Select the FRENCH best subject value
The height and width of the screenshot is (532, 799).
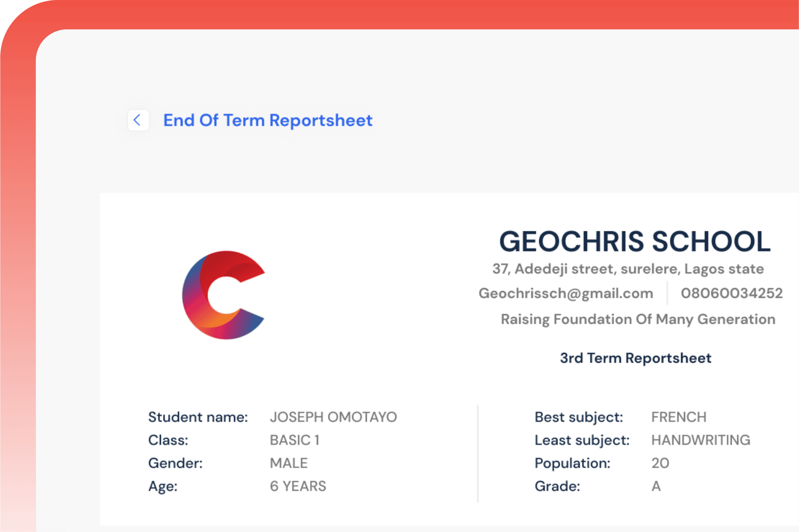678,417
